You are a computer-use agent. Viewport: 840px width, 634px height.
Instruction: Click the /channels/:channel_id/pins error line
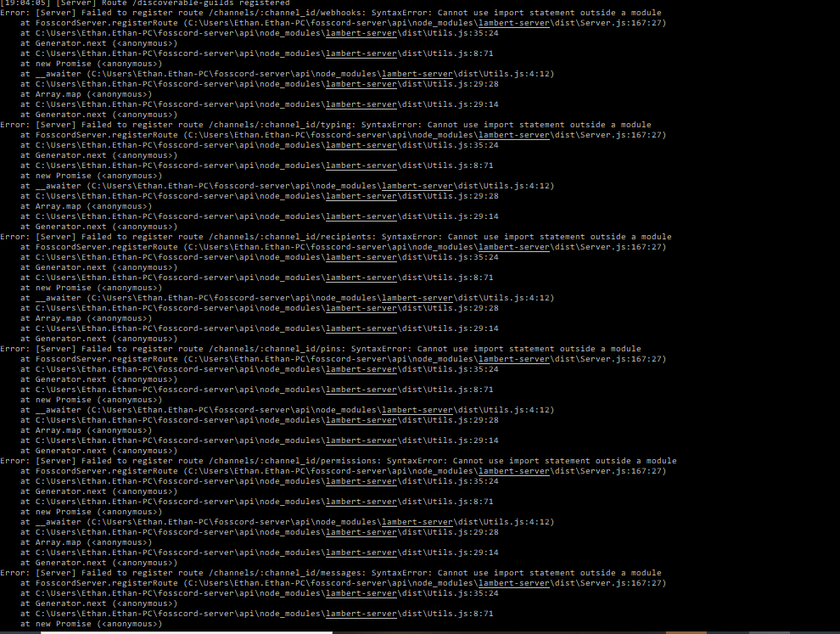pos(321,349)
